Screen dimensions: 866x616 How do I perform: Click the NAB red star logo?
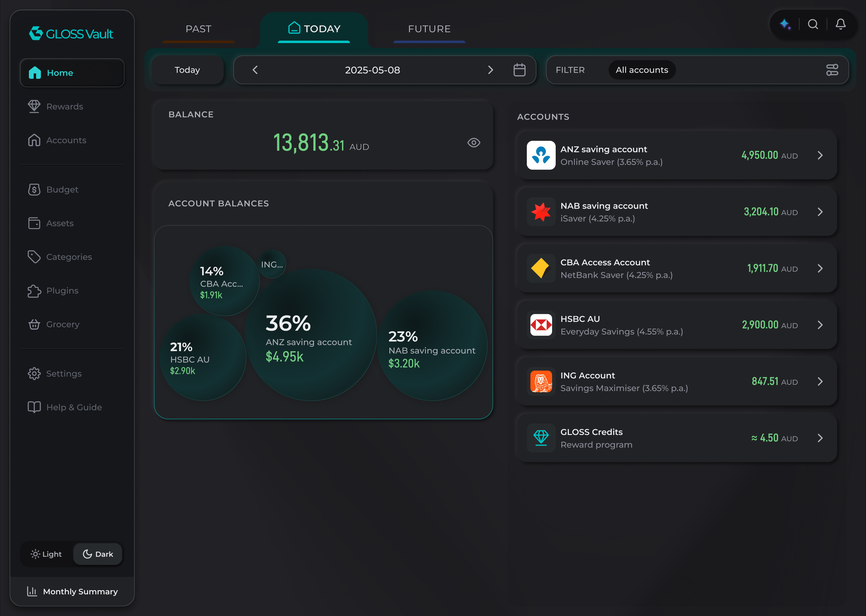click(x=541, y=212)
